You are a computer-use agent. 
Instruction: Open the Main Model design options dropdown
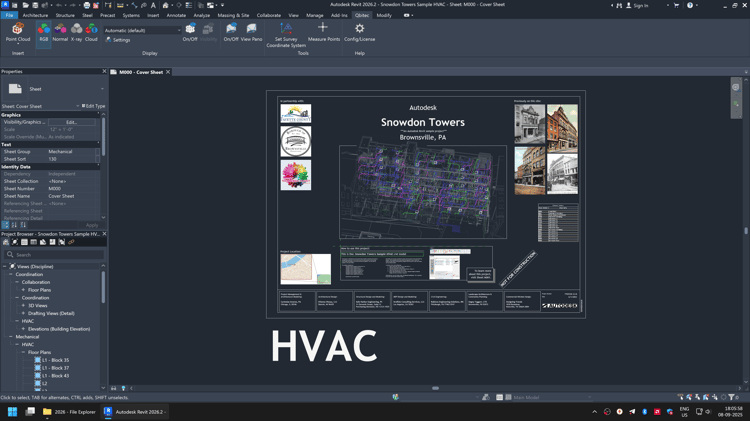(x=550, y=398)
